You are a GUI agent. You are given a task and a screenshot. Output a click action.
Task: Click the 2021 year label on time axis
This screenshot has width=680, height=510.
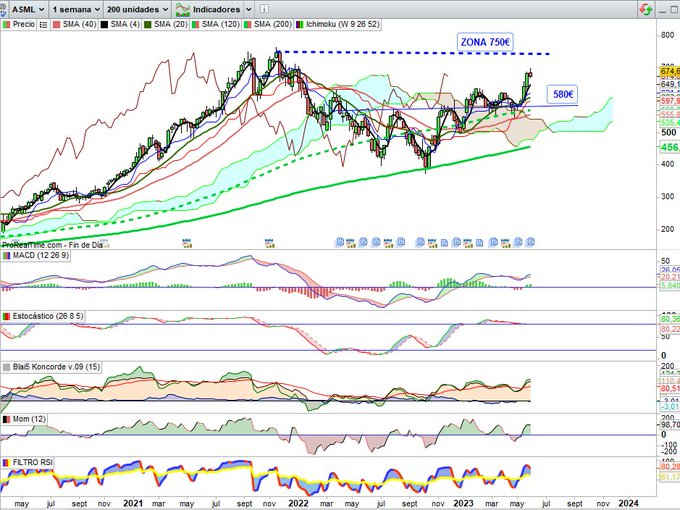coord(133,503)
